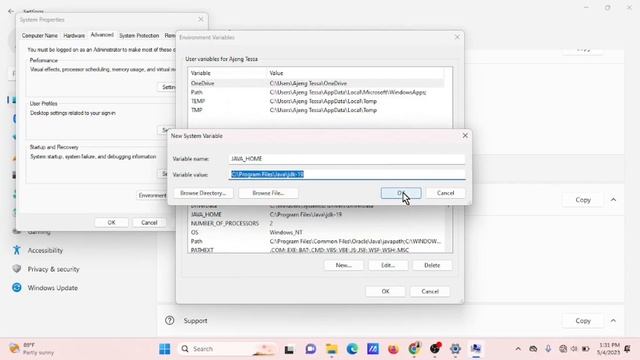
Task: Click Cancel in Environment Variables window
Action: tap(430, 291)
